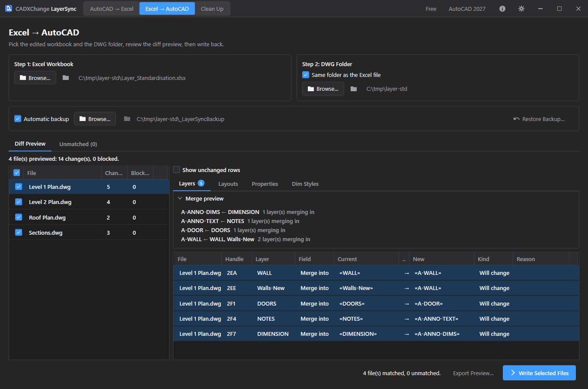Browse for the DWG folder in Step 2
This screenshot has width=588, height=389.
pyautogui.click(x=323, y=89)
